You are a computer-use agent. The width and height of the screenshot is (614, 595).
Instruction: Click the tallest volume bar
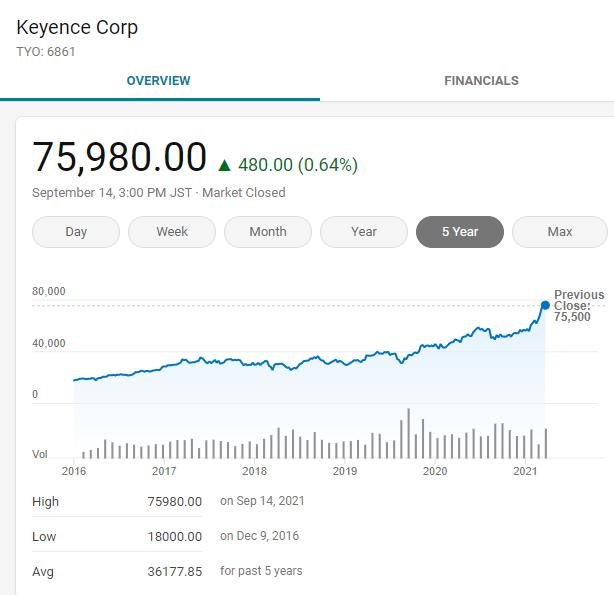pyautogui.click(x=408, y=433)
